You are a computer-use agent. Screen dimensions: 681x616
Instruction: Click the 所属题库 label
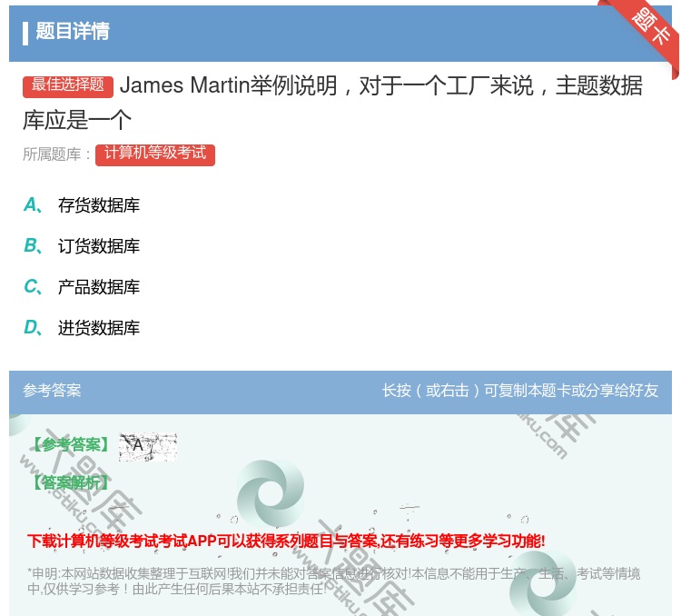tap(57, 154)
